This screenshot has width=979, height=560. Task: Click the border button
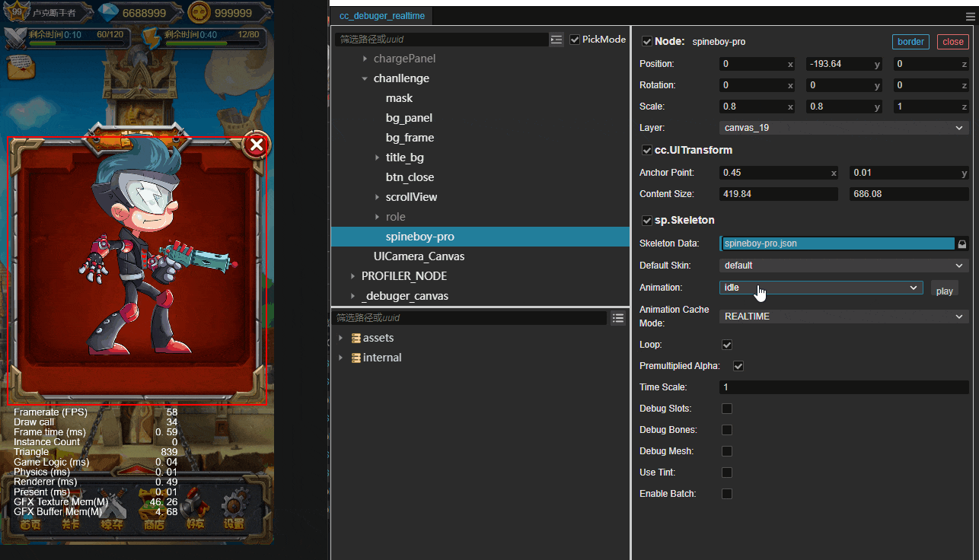[x=910, y=42]
